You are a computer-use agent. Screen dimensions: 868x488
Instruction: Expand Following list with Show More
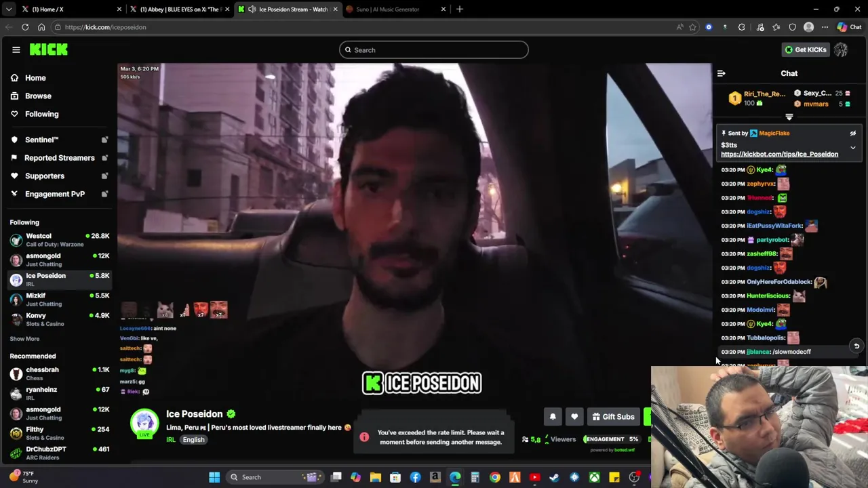24,339
